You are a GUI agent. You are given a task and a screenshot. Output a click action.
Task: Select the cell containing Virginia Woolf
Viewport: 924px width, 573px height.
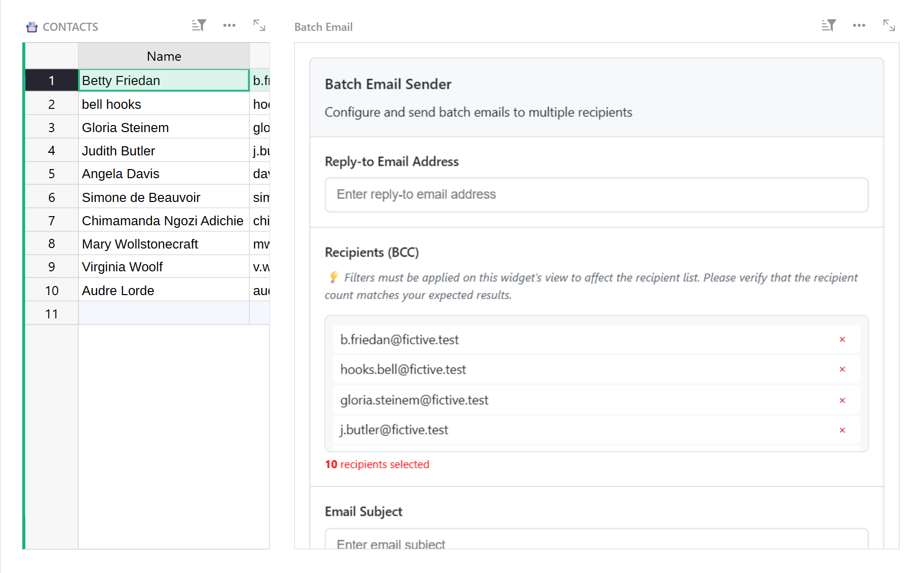coord(163,266)
